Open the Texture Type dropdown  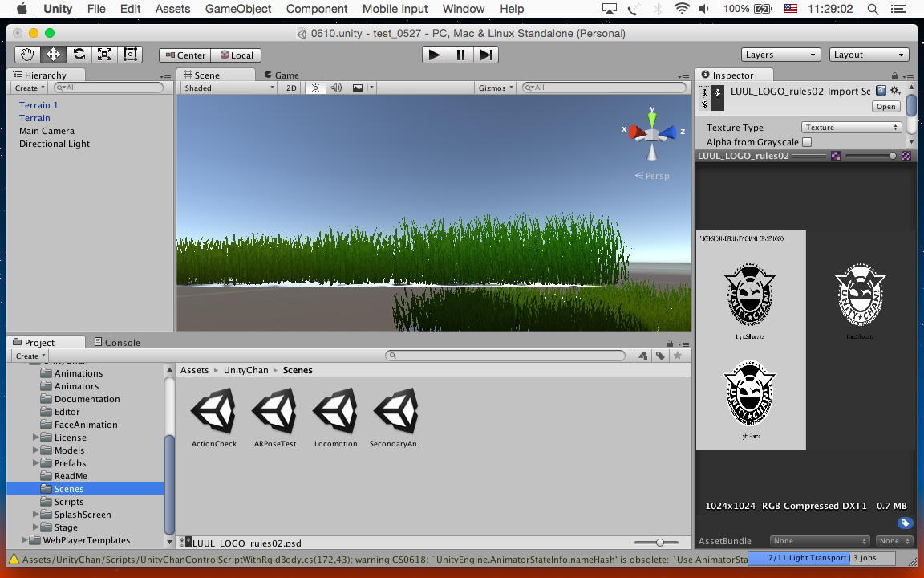pos(851,128)
